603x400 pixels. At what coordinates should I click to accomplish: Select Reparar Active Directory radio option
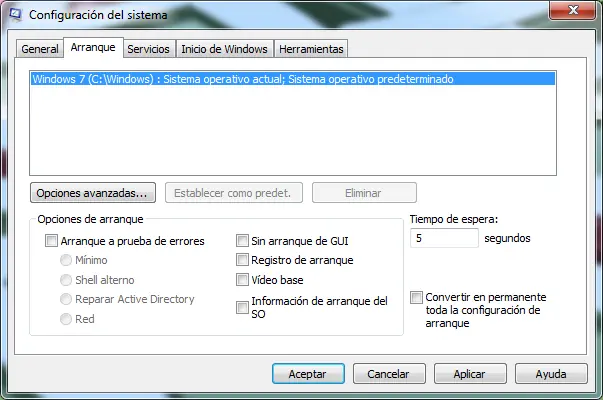click(x=66, y=299)
